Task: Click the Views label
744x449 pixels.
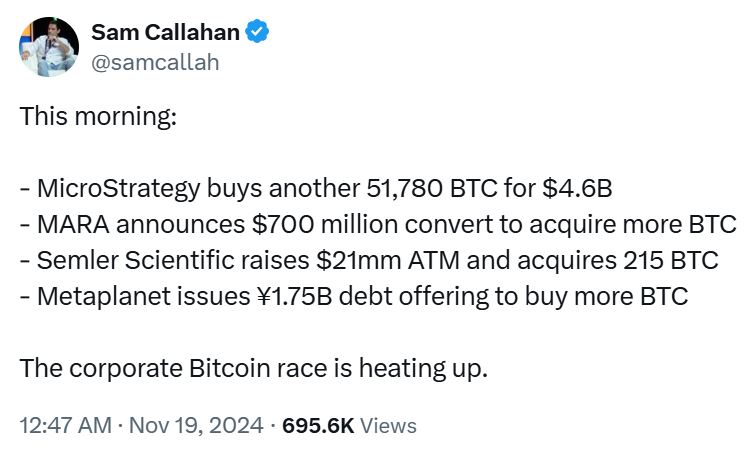Action: click(x=388, y=425)
